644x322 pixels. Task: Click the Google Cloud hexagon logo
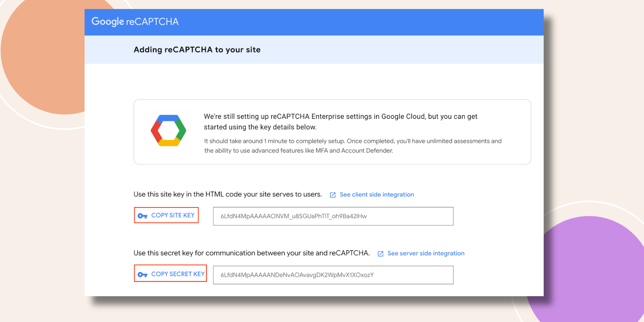tap(168, 131)
